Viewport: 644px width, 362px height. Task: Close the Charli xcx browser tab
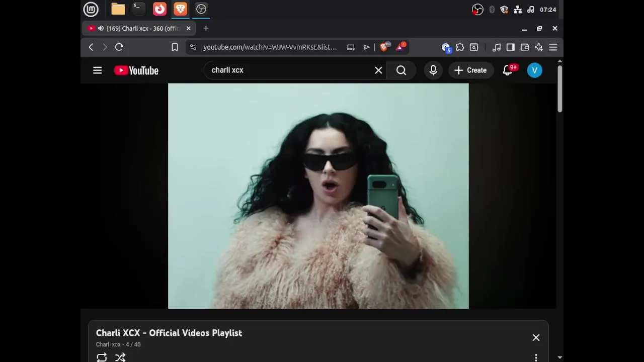click(189, 29)
